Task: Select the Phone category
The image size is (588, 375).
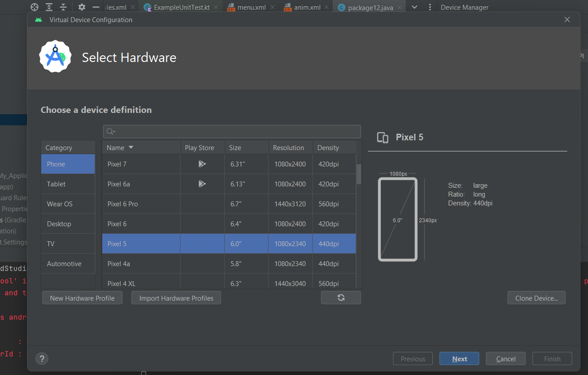Action: pos(68,164)
